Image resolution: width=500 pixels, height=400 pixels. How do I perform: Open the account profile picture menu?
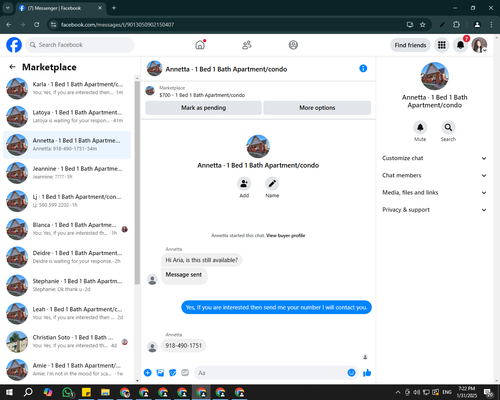(x=479, y=45)
